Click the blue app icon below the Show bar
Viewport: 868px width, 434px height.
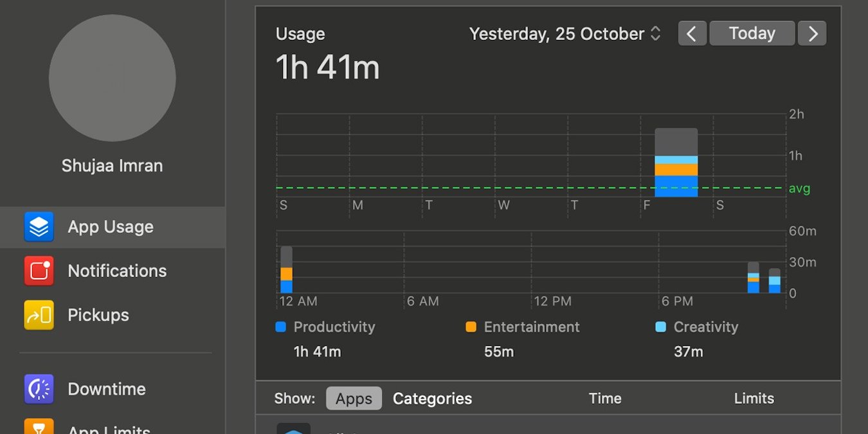pyautogui.click(x=294, y=429)
